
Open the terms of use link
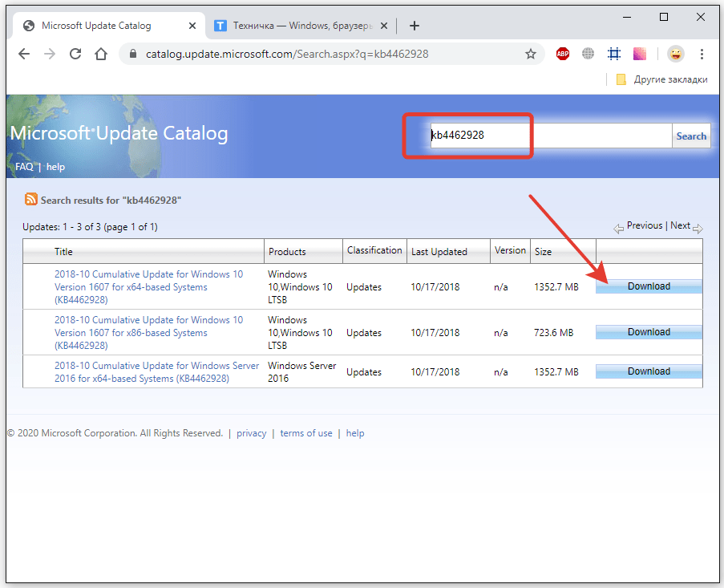click(x=306, y=433)
